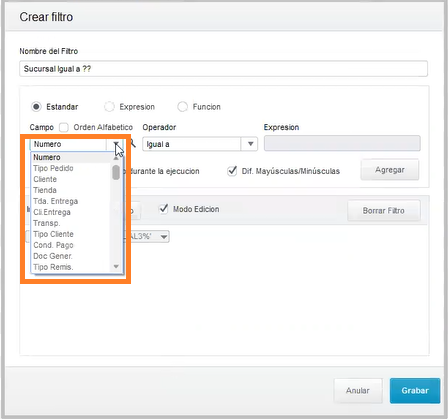Select the Expresion radio button

(109, 107)
